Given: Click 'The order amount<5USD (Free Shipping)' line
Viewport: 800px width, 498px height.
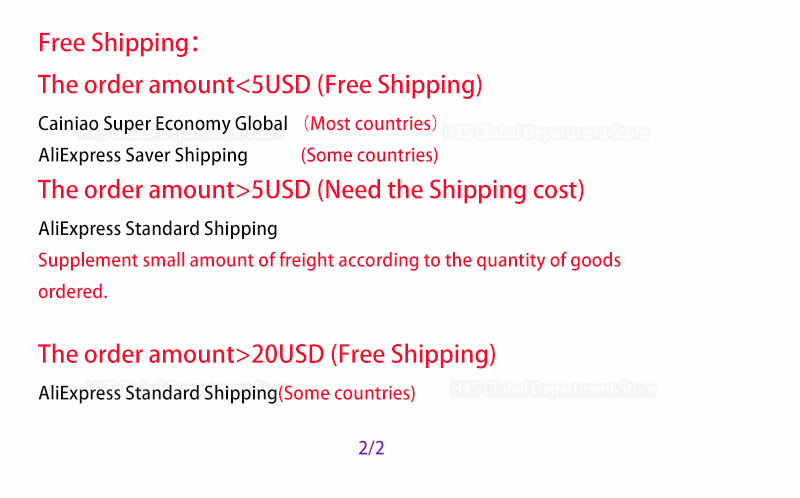Looking at the screenshot, I should (x=260, y=85).
